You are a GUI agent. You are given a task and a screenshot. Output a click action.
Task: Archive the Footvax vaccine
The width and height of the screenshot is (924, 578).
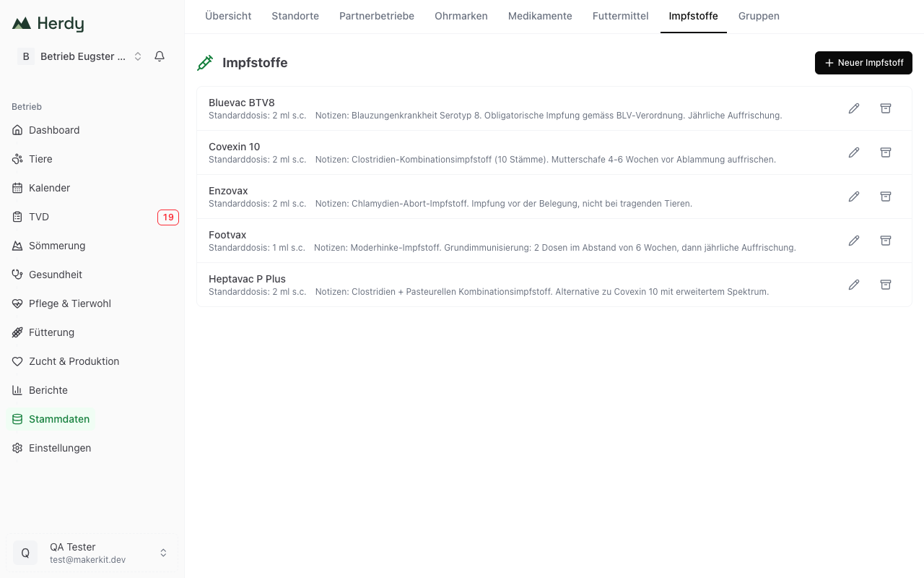886,241
